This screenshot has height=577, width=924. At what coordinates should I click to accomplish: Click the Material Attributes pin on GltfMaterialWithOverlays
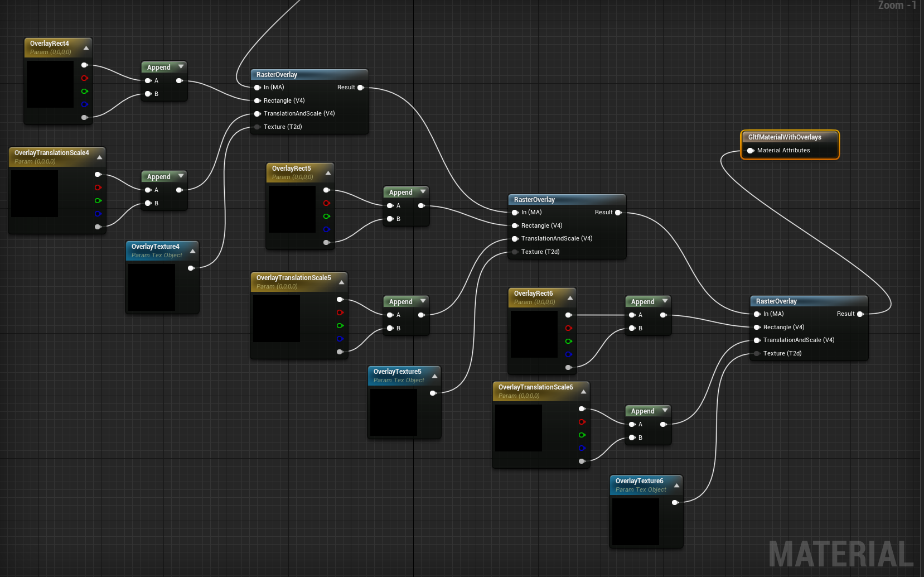750,150
